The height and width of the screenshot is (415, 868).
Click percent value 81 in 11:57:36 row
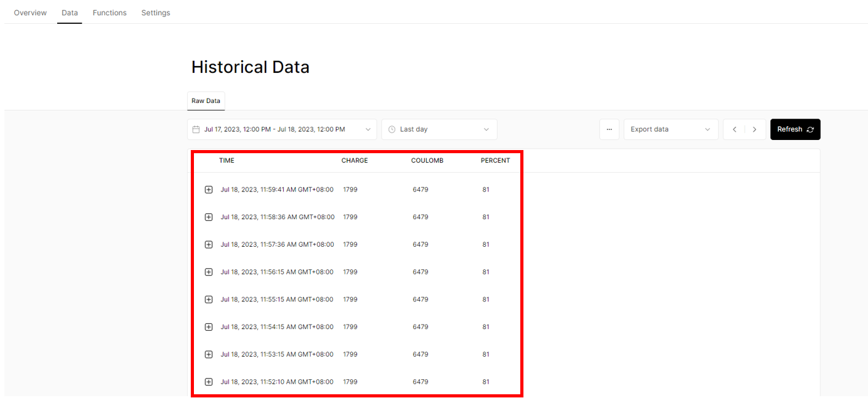(x=486, y=244)
